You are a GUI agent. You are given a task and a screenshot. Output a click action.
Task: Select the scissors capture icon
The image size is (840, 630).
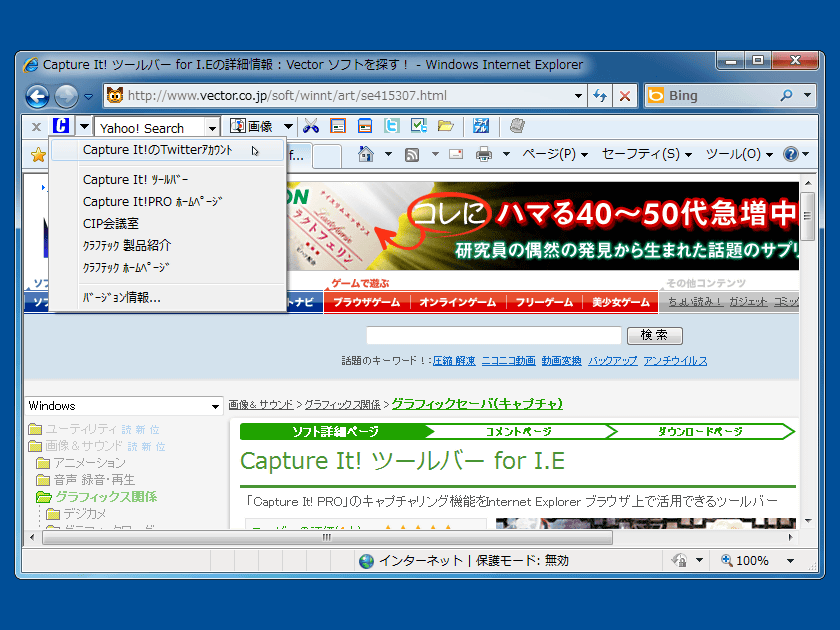311,126
